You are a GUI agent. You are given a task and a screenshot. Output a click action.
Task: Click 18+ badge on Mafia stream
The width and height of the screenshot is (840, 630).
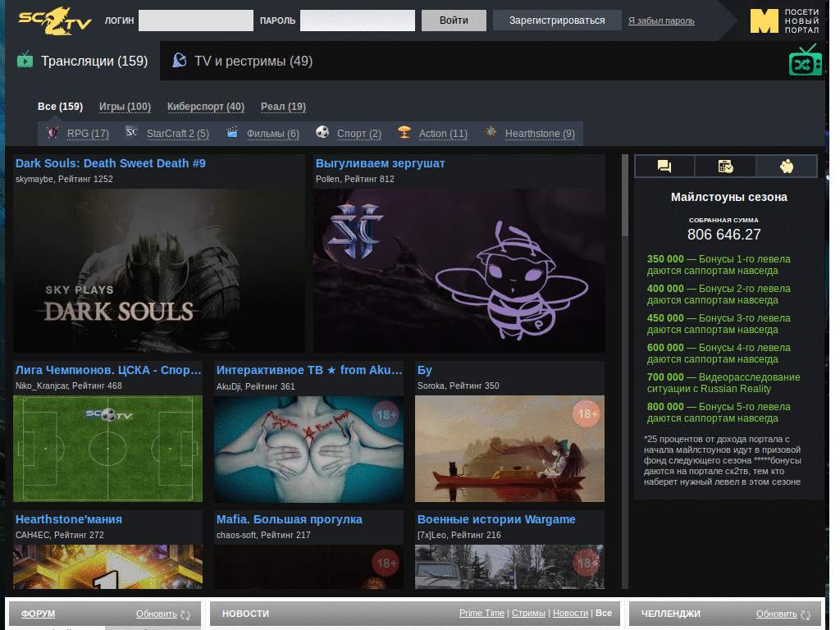386,564
